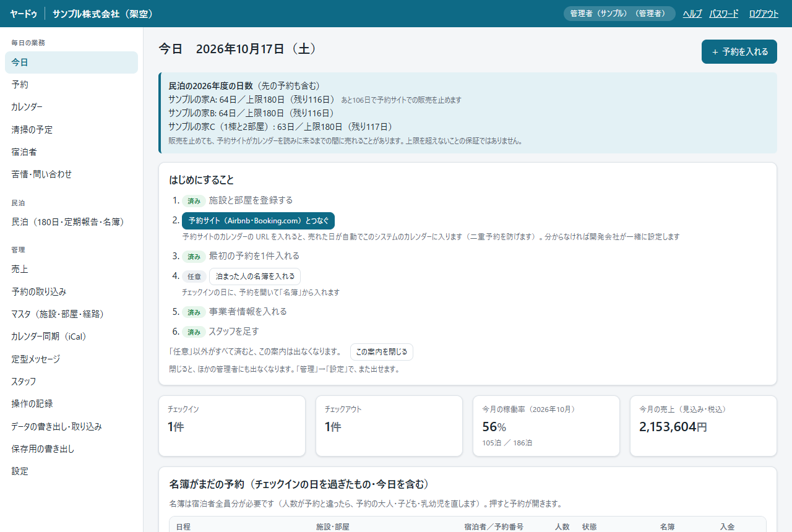Click 予約サイト（Airbnb・Booking.com）とつなぐ button

[x=258, y=221]
